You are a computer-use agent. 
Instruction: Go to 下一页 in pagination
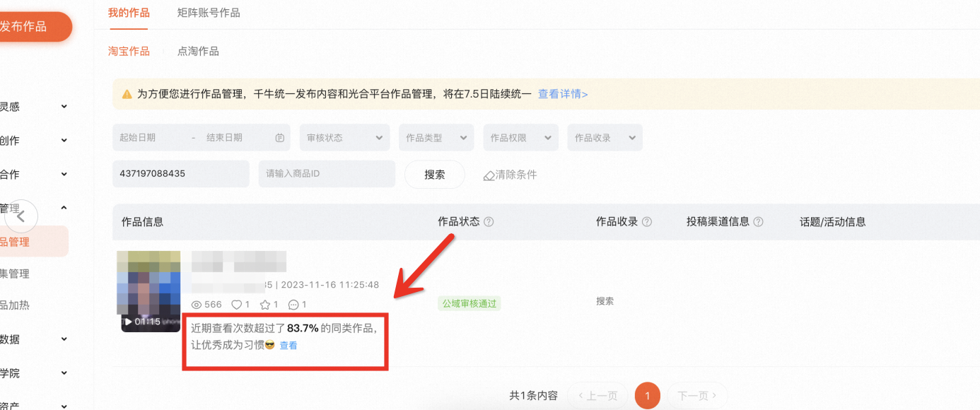pyautogui.click(x=698, y=396)
